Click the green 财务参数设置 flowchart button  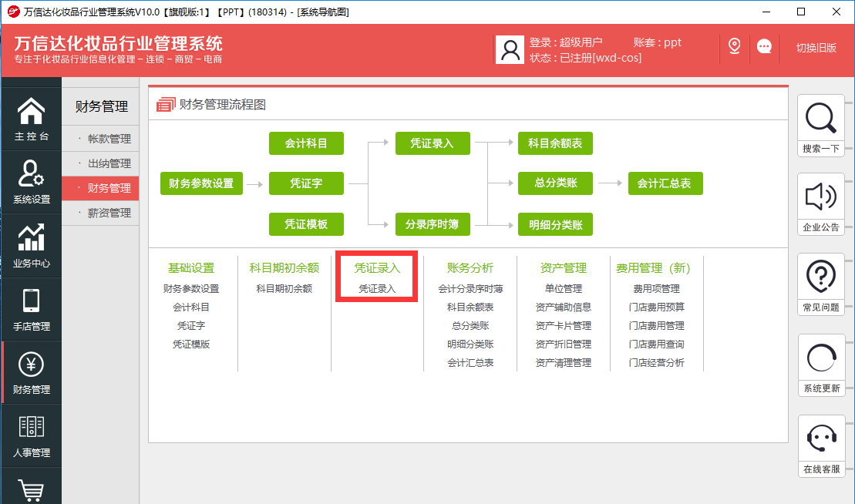click(201, 183)
